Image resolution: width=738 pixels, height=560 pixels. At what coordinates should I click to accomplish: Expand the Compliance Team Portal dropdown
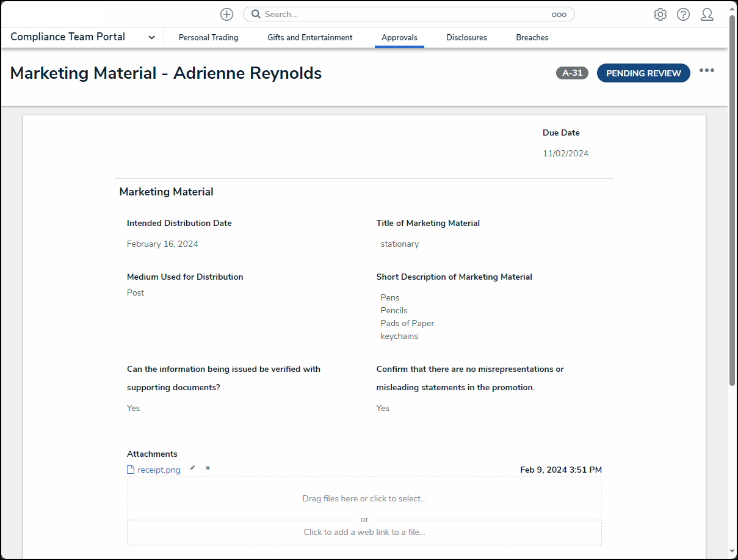click(151, 38)
